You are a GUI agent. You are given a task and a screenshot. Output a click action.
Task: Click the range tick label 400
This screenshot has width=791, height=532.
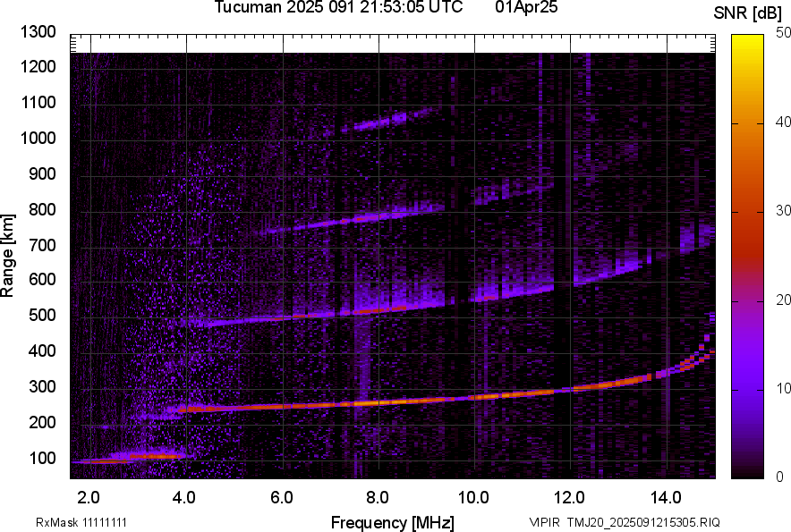tap(42, 351)
